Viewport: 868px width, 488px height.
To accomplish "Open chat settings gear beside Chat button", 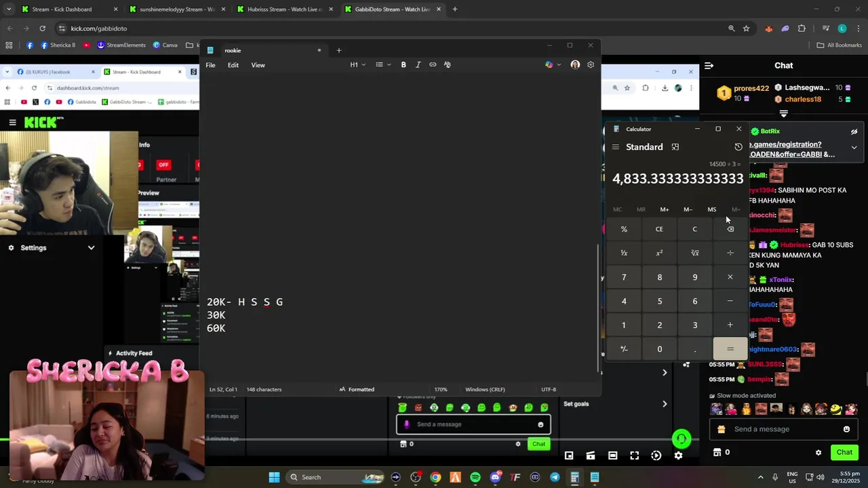I will point(818,453).
